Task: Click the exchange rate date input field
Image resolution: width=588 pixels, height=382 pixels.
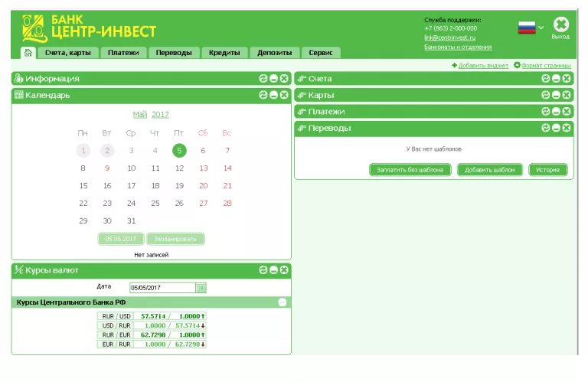Action: [x=162, y=288]
